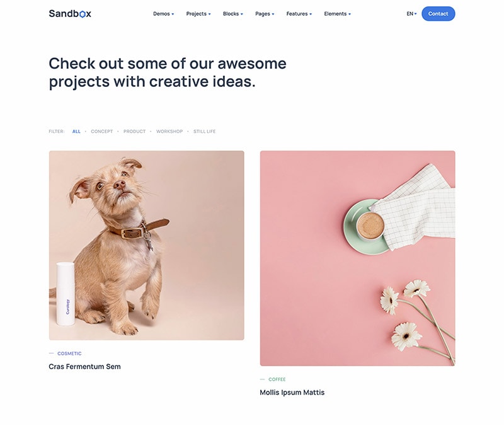Image resolution: width=504 pixels, height=426 pixels.
Task: Click the Sandbox logo
Action: click(x=70, y=13)
